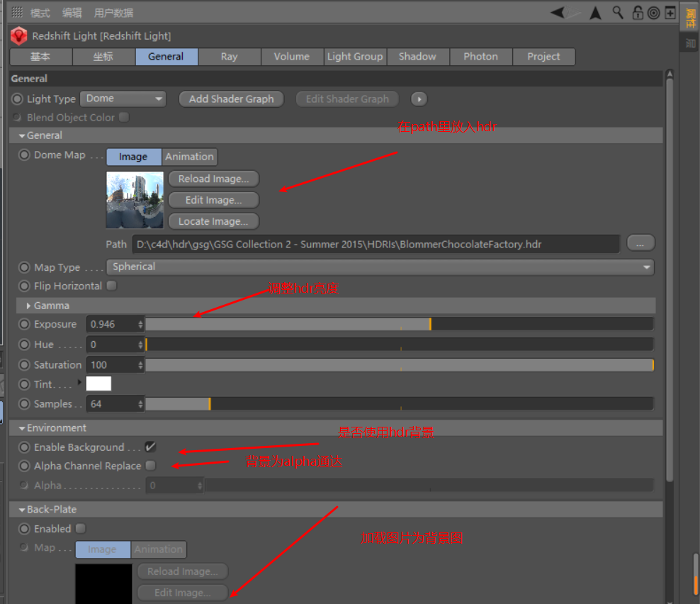Toggle the Dome Map keyframe dot

pos(24,155)
